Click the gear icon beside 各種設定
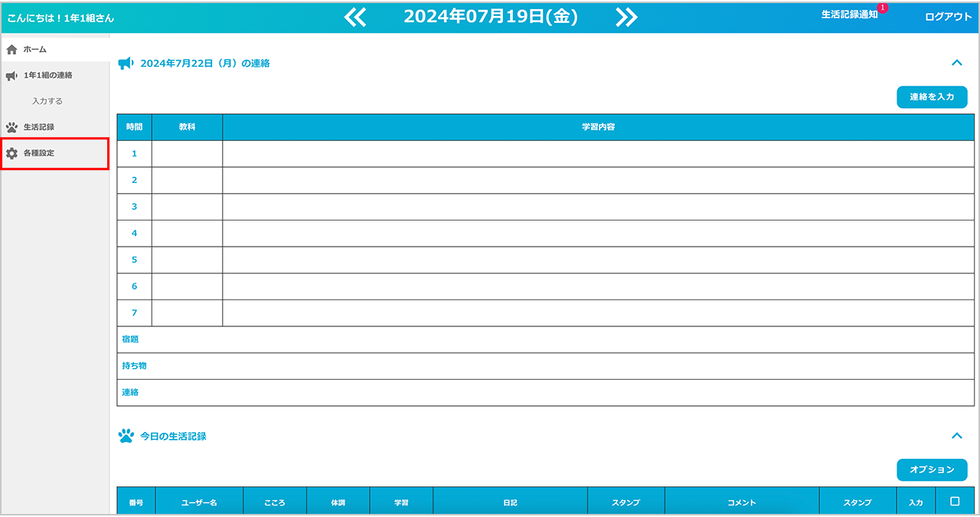This screenshot has height=517, width=980. (11, 153)
